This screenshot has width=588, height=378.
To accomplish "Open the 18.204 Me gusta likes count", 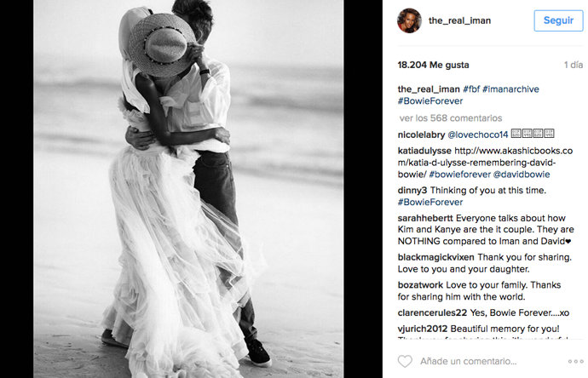I will click(433, 65).
